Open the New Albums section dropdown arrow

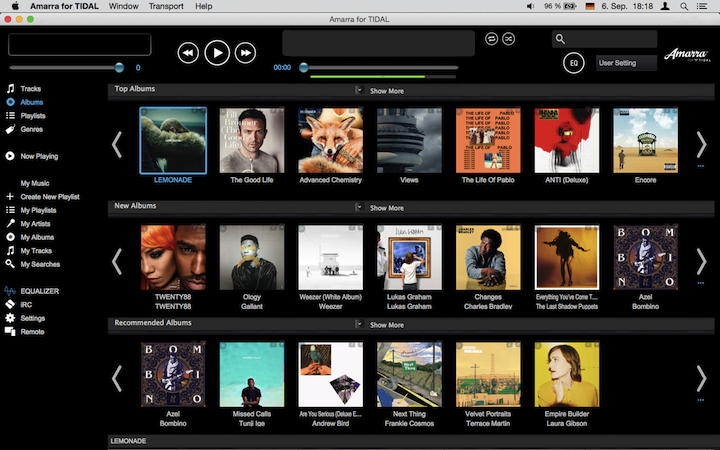tap(359, 207)
